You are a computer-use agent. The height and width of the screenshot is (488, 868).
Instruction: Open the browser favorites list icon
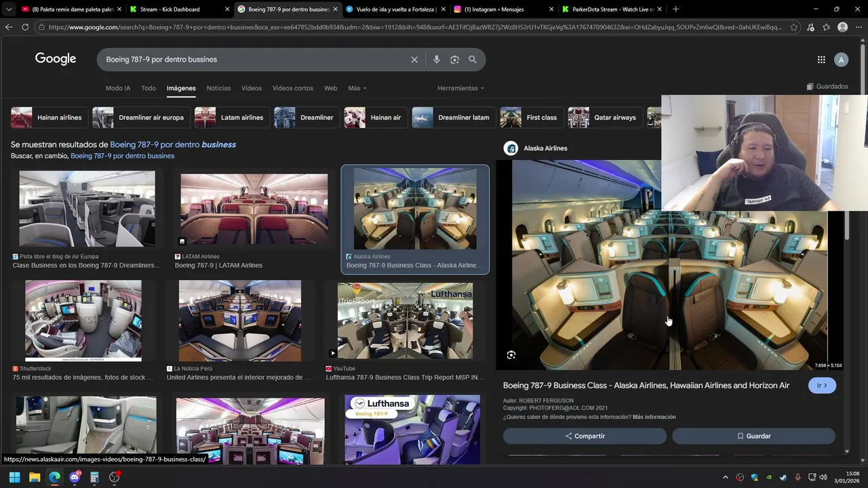827,27
